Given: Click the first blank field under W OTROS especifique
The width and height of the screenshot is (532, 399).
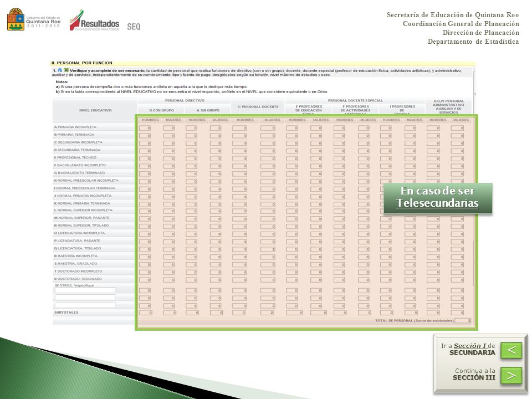Looking at the screenshot, I should tap(85, 290).
